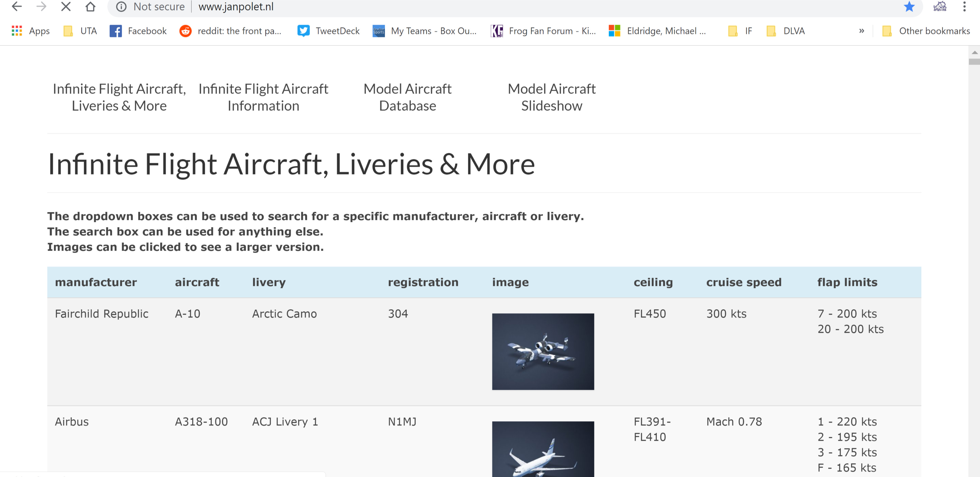
Task: Go to the browser home page icon
Action: (x=90, y=7)
